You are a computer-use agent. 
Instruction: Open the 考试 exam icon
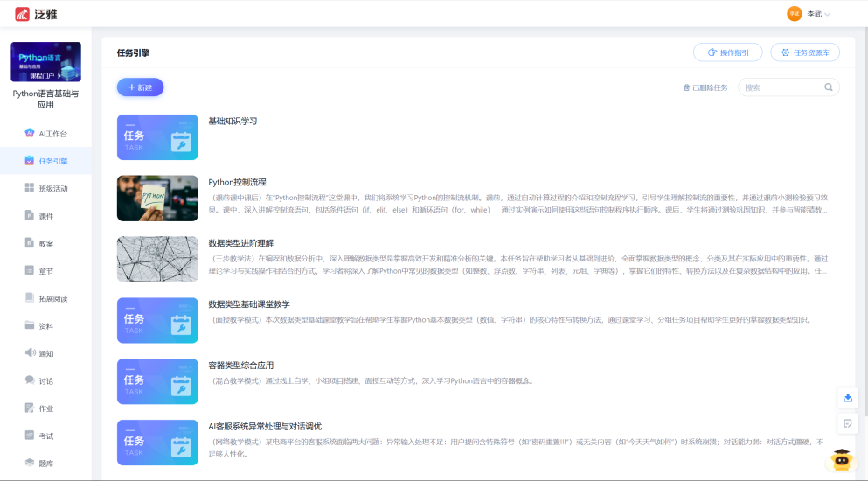click(x=30, y=435)
